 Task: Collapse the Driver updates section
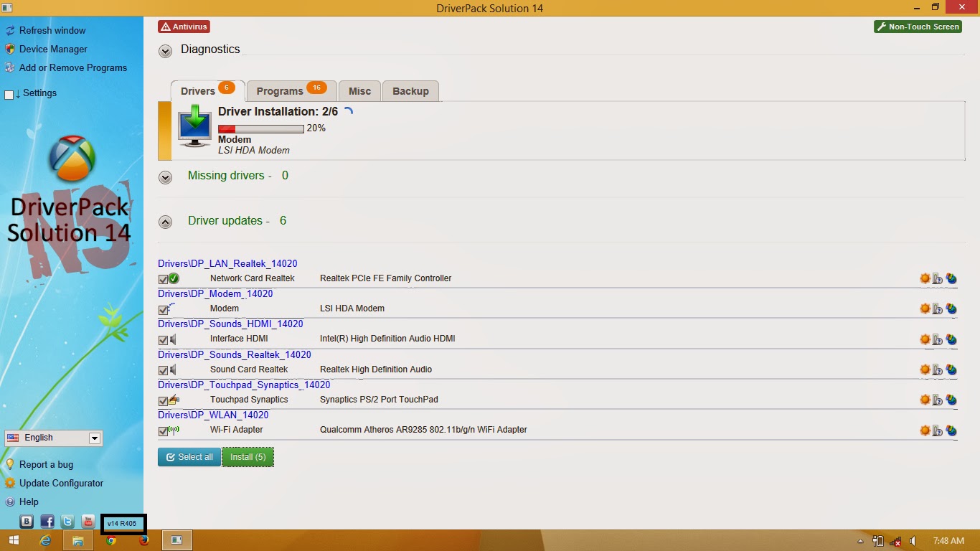pos(166,222)
